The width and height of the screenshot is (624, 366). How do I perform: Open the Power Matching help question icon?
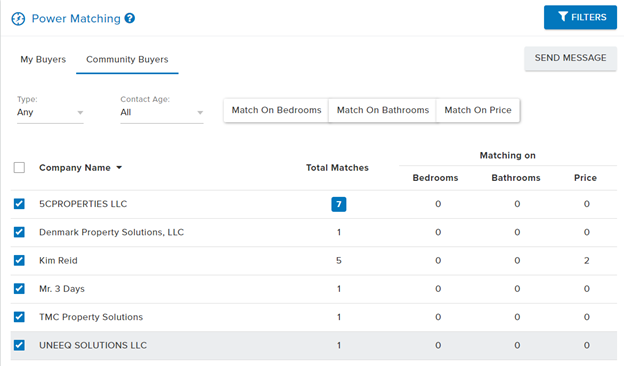click(x=130, y=18)
